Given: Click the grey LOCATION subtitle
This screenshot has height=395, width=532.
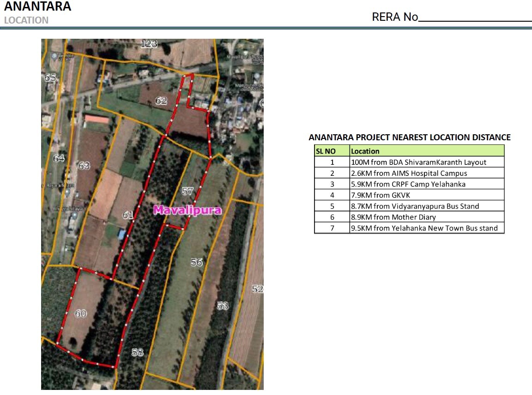Looking at the screenshot, I should coord(26,20).
